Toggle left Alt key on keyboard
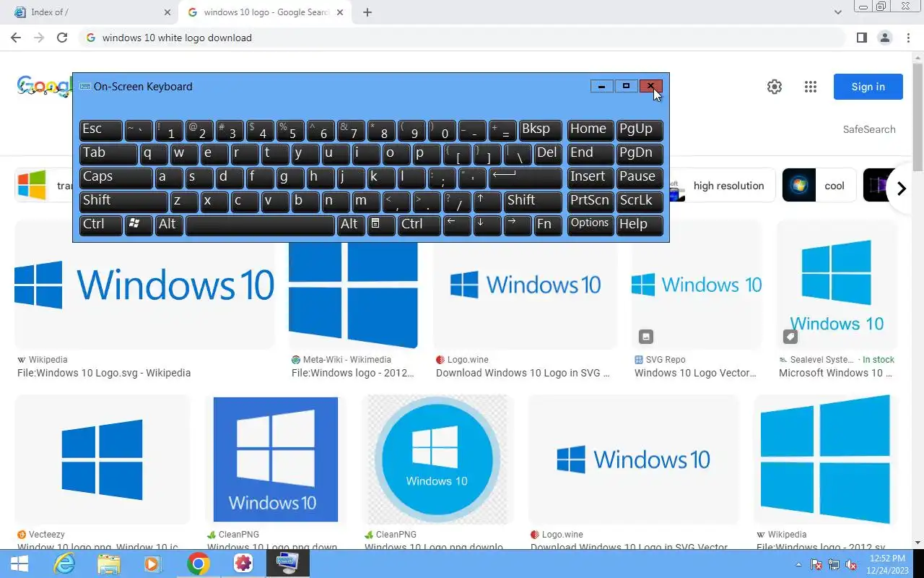 pyautogui.click(x=169, y=225)
